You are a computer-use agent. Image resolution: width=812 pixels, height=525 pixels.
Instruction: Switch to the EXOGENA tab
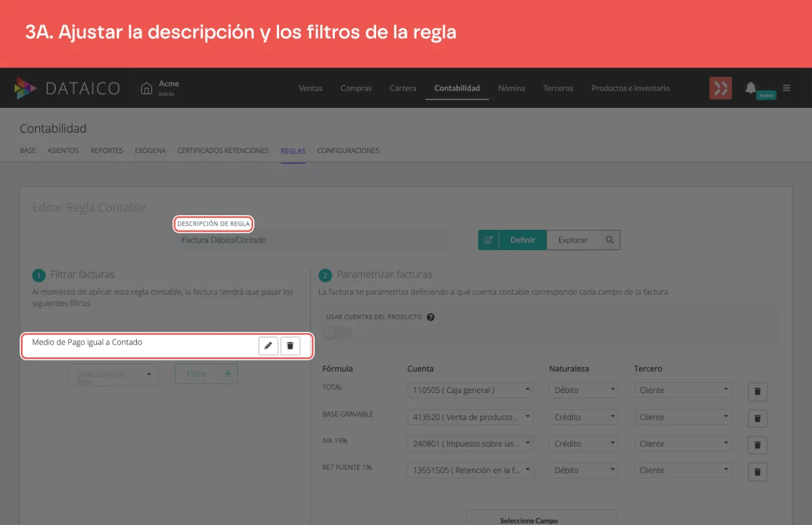click(150, 151)
